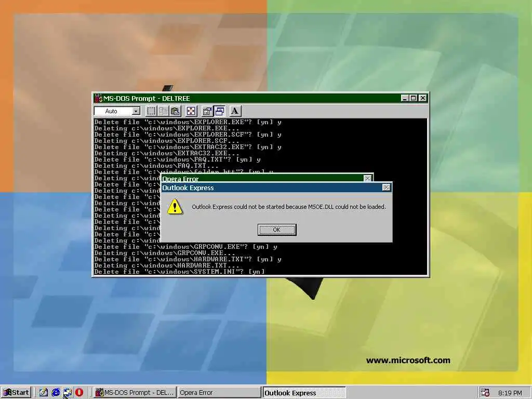Click the 'Delete file c:\windows\SYSTEM.INI' prompt line
The width and height of the screenshot is (532, 399).
pyautogui.click(x=179, y=272)
